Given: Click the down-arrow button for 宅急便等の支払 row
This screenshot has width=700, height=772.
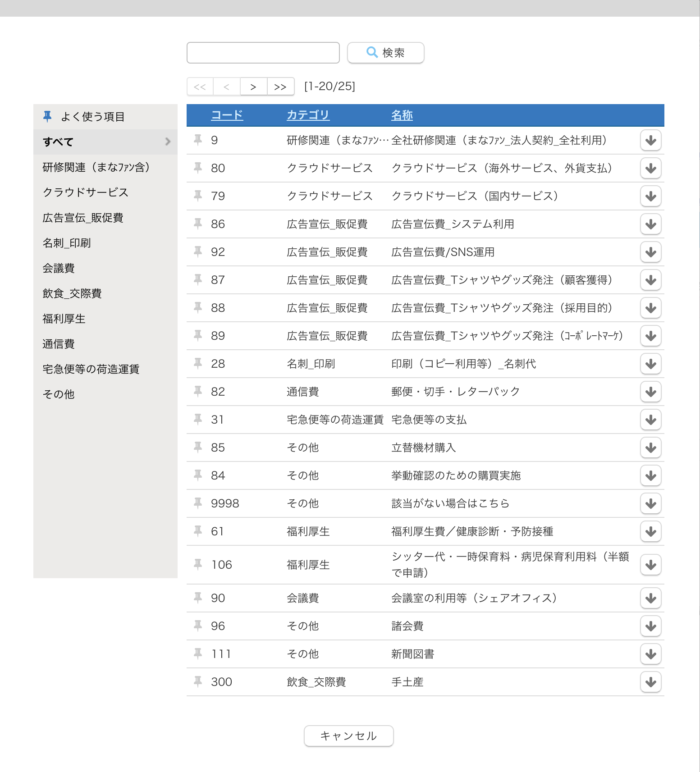Looking at the screenshot, I should coord(650,420).
